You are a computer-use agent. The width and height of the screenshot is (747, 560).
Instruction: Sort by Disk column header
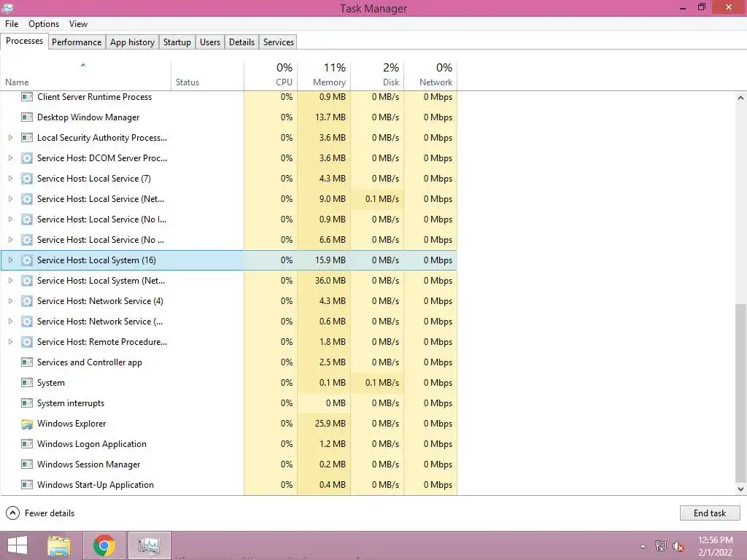coord(377,76)
